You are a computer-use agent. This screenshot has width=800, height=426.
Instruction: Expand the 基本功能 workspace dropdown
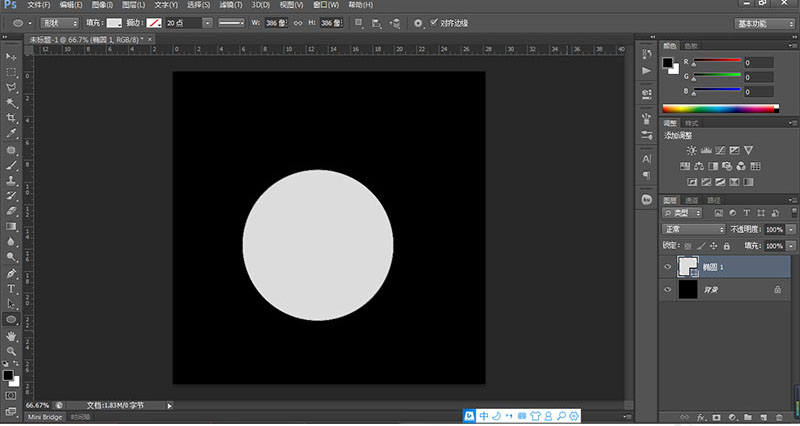766,22
